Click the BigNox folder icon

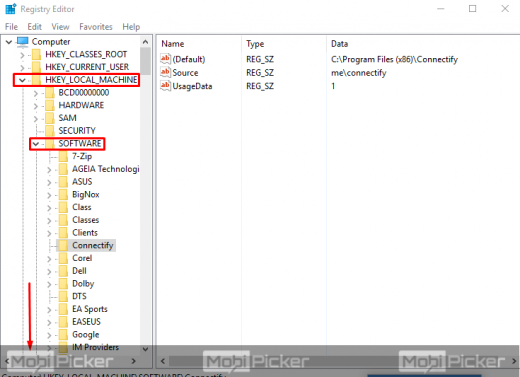pyautogui.click(x=63, y=194)
